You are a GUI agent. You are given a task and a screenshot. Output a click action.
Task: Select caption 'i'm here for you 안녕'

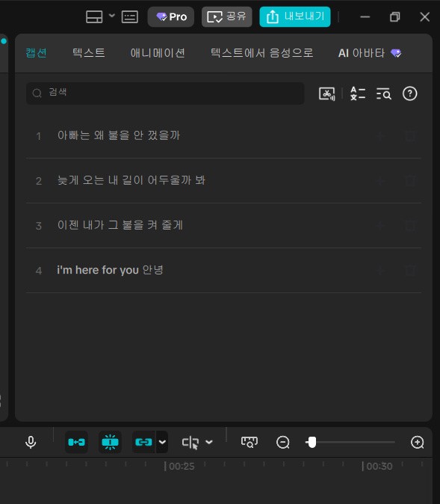click(x=110, y=270)
